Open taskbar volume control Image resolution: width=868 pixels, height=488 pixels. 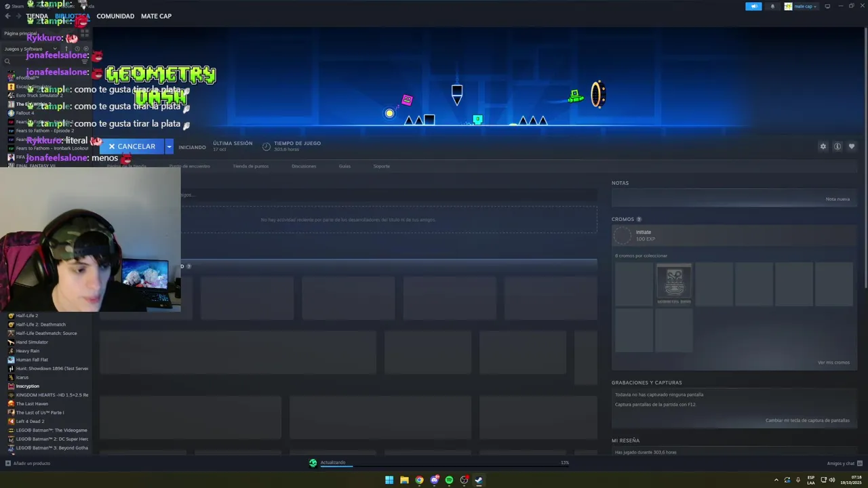point(832,480)
